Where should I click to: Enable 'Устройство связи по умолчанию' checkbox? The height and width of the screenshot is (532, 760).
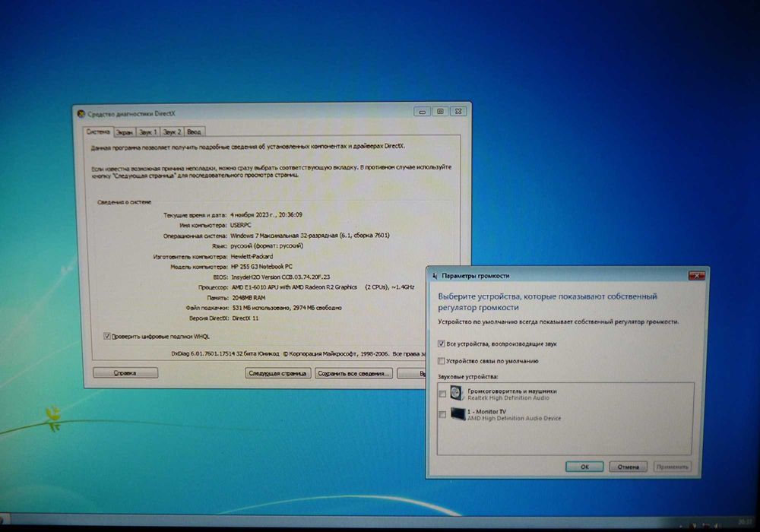(441, 361)
